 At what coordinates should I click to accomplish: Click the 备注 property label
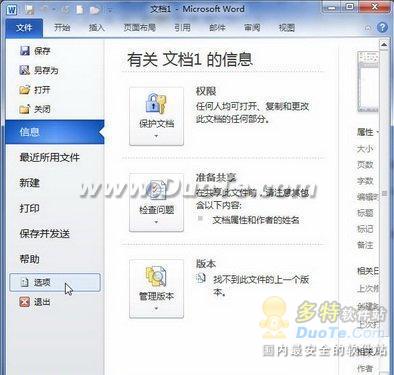pyautogui.click(x=365, y=245)
